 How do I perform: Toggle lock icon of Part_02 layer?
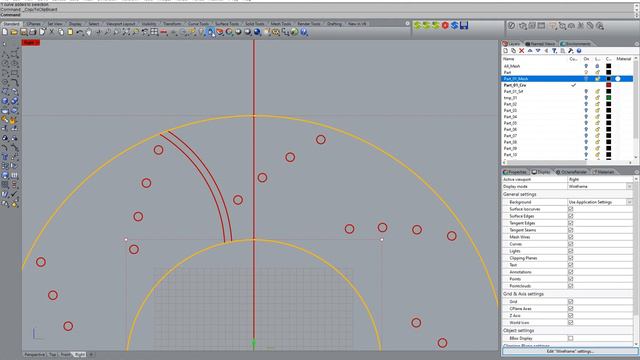(597, 104)
